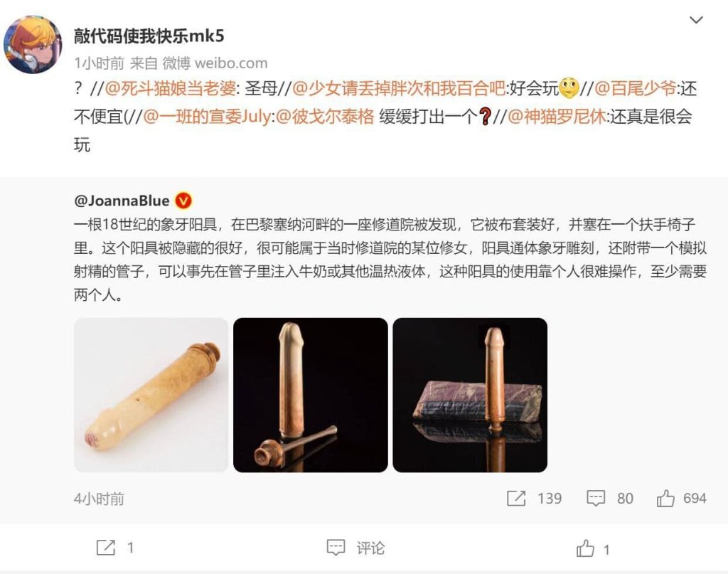
Task: Open mention @神猫罗尼休
Action: pyautogui.click(x=557, y=116)
